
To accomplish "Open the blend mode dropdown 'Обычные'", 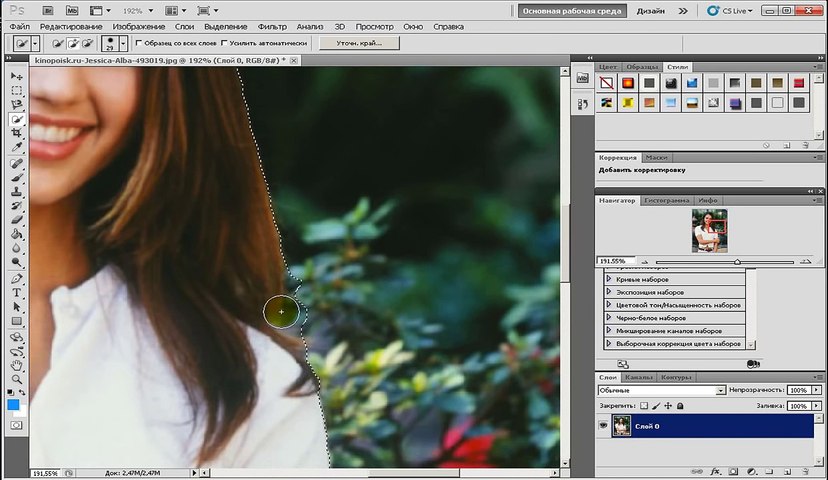I will (x=660, y=390).
